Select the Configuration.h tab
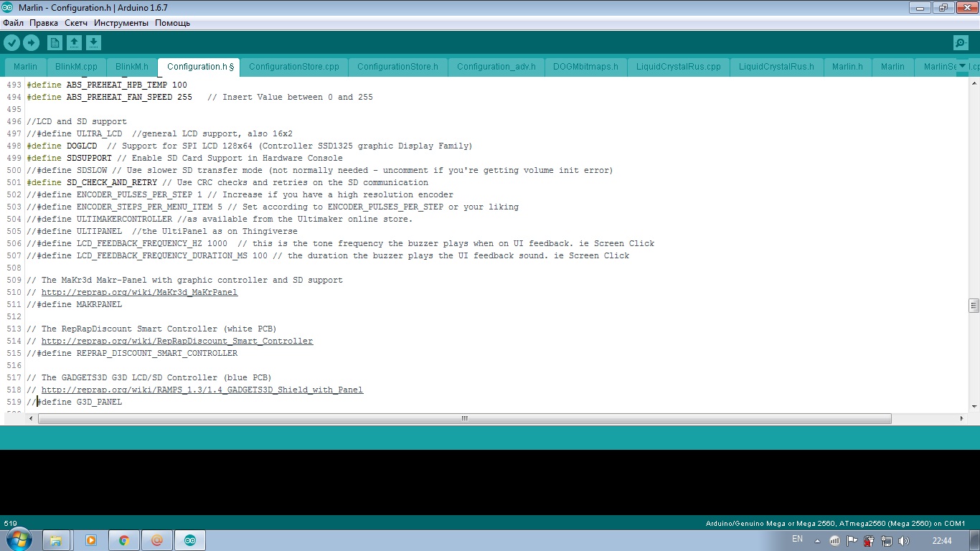This screenshot has height=551, width=980. click(199, 67)
